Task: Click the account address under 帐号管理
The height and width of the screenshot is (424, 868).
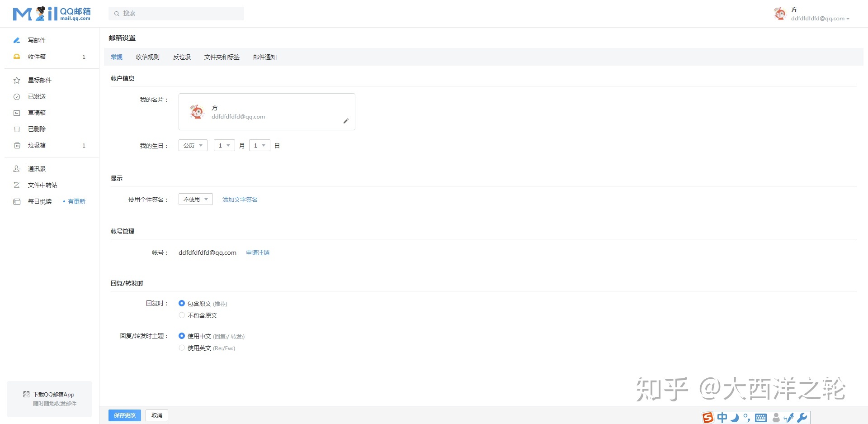Action: tap(208, 252)
